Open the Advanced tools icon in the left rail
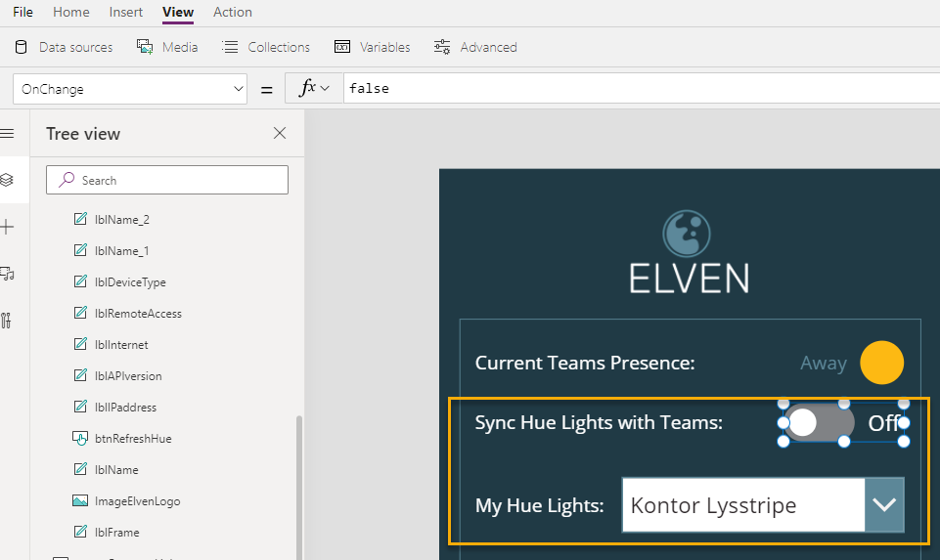This screenshot has width=940, height=560. click(6, 321)
